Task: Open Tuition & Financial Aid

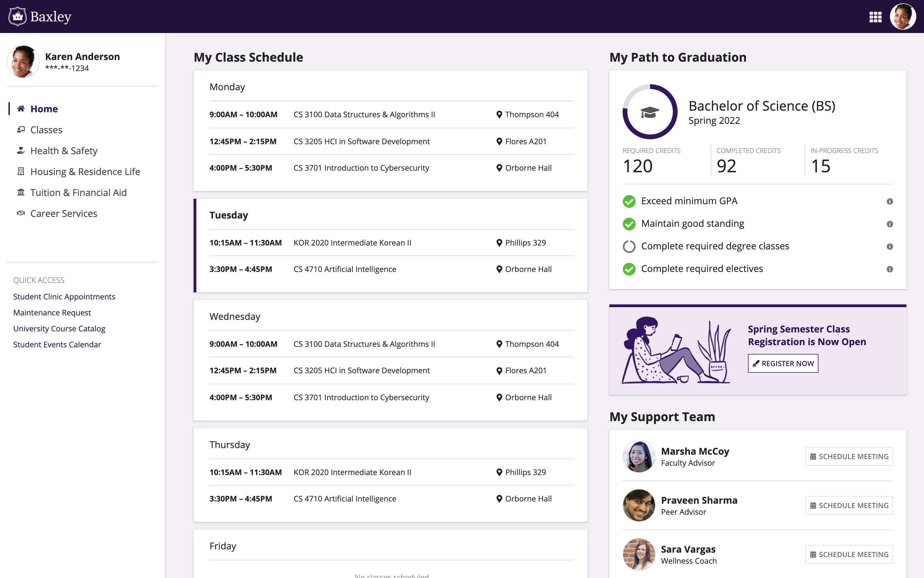Action: (x=78, y=192)
